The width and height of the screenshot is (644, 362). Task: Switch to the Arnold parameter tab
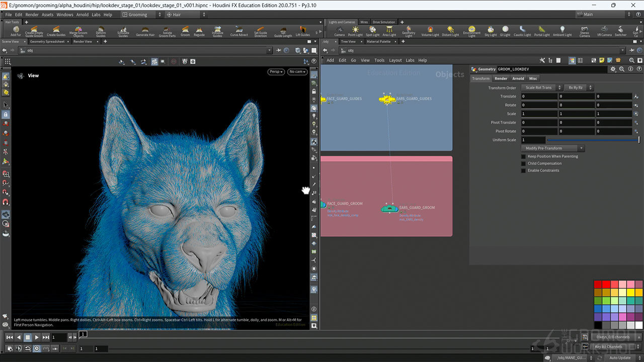tap(518, 78)
